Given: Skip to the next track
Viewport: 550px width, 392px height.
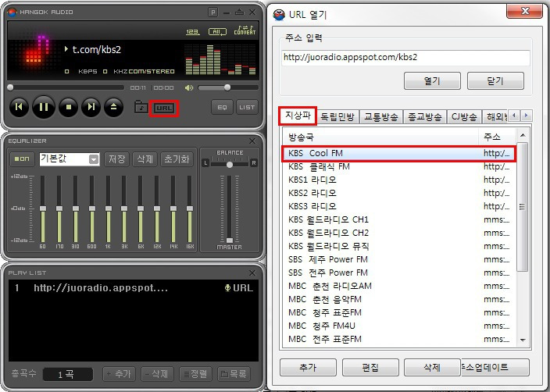Looking at the screenshot, I should (x=91, y=107).
